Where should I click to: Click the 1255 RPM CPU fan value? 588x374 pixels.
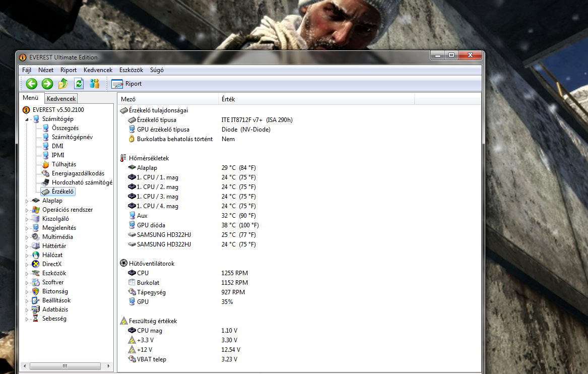pyautogui.click(x=234, y=273)
